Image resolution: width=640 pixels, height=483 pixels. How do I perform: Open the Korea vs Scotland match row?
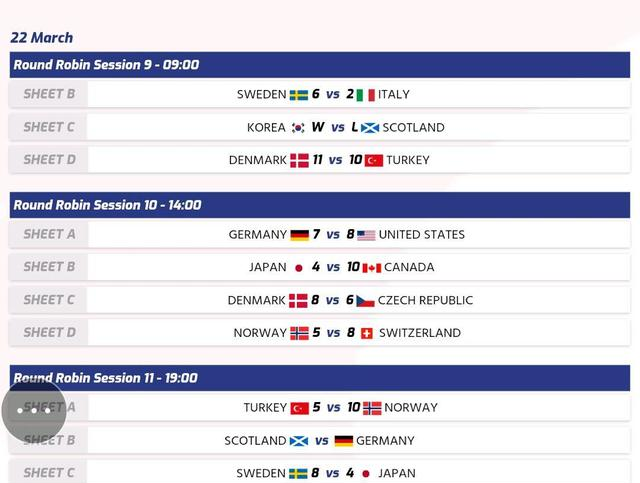(320, 127)
